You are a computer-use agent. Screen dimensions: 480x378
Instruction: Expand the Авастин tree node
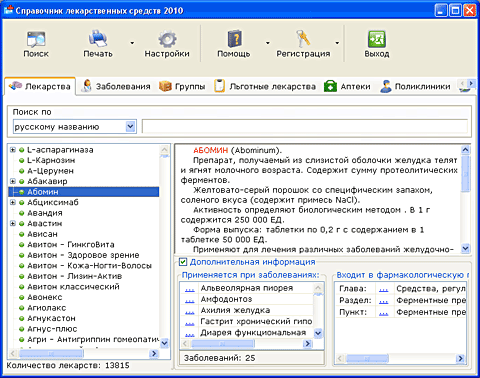point(13,223)
